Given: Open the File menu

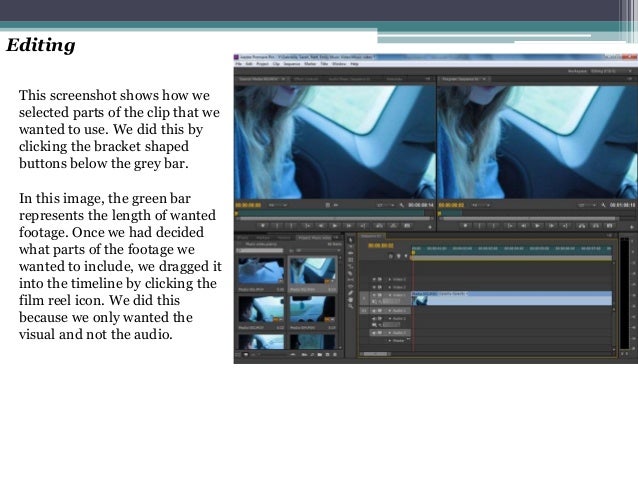Looking at the screenshot, I should click(238, 64).
